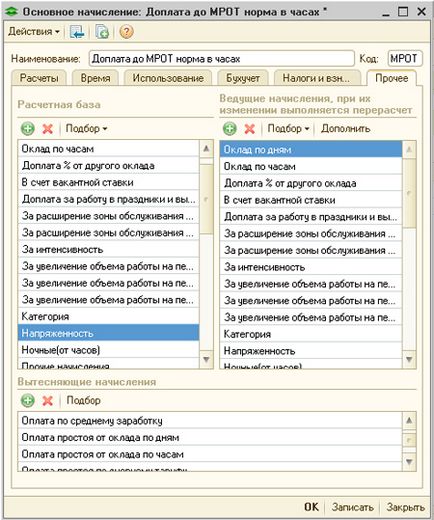The height and width of the screenshot is (520, 434).
Task: Select Категория in Расчетная база list
Action: coord(109,316)
